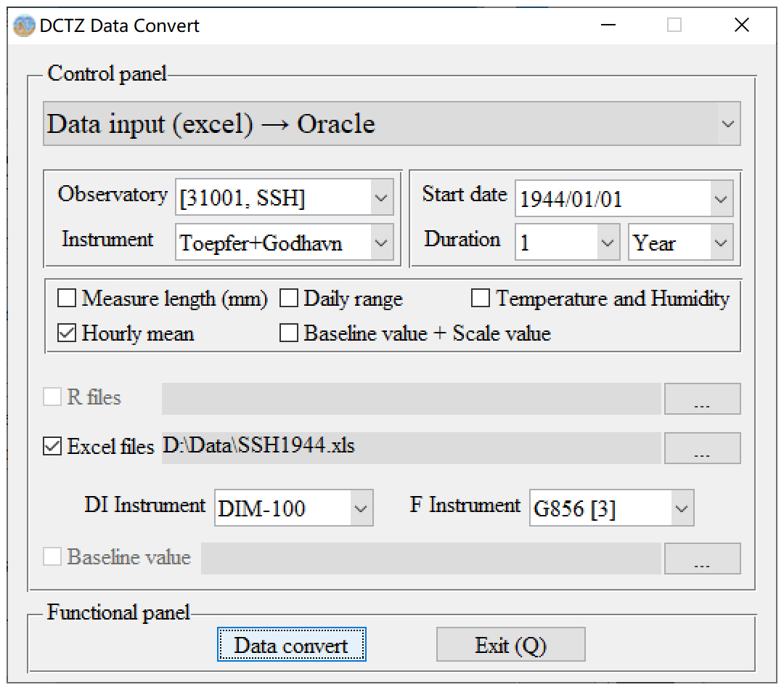
Task: Expand the Start date dropdown
Action: 720,198
